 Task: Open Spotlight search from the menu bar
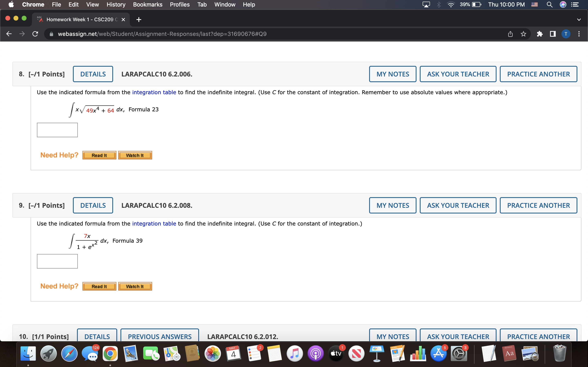click(550, 4)
